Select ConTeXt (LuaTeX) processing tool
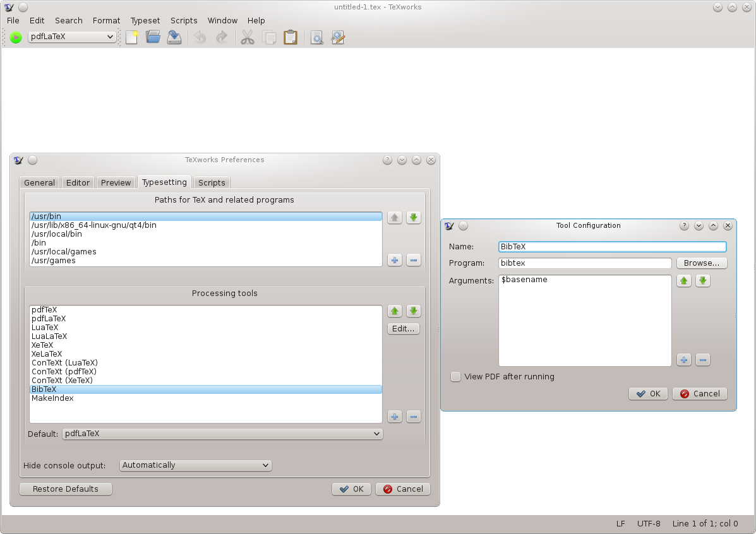The image size is (756, 534). click(206, 363)
